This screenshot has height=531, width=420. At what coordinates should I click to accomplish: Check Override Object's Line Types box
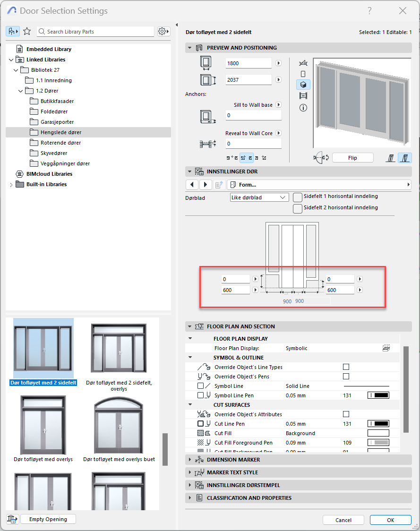346,367
